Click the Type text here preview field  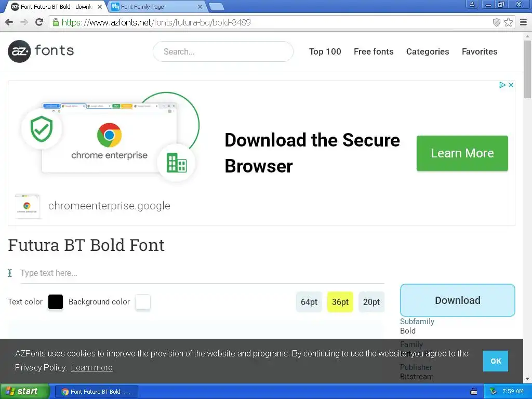(202, 273)
